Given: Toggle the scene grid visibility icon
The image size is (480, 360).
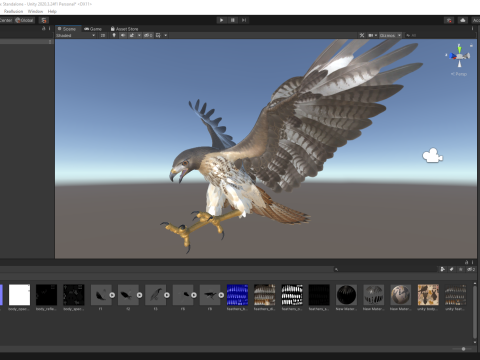Looking at the screenshot, I should 158,35.
